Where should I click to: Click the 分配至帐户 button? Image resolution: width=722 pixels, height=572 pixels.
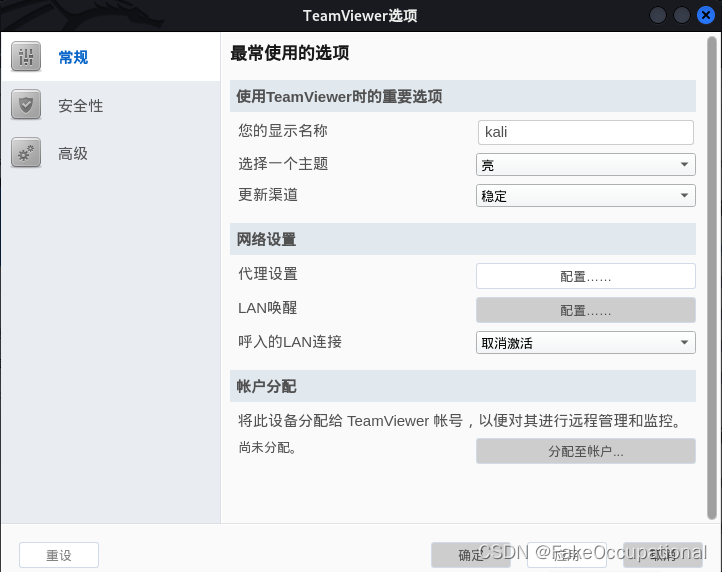586,451
